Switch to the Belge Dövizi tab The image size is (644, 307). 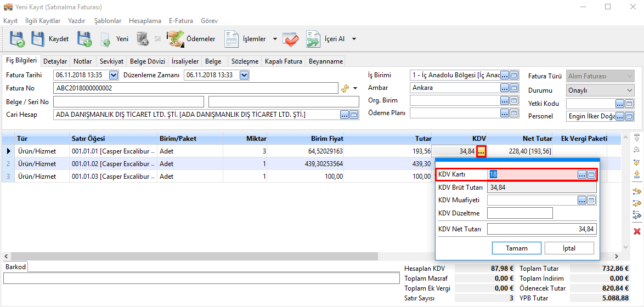pyautogui.click(x=148, y=61)
